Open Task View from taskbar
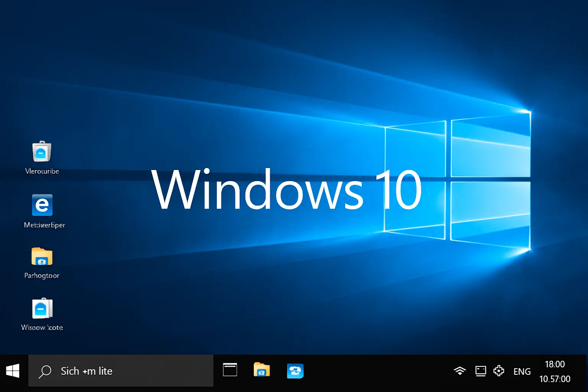The image size is (588, 392). pyautogui.click(x=230, y=370)
